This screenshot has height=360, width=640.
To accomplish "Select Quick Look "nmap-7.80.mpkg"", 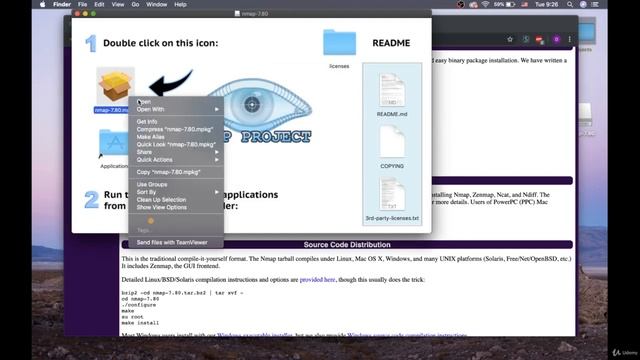I will [x=176, y=144].
